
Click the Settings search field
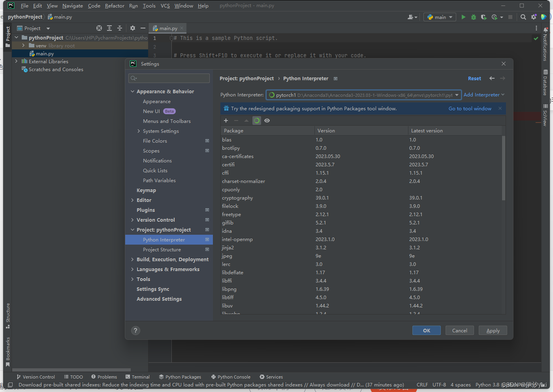click(169, 78)
